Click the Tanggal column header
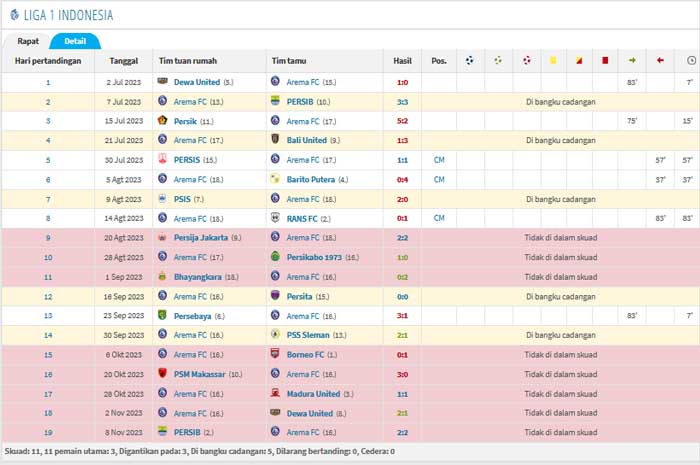The image size is (700, 465). coord(124,61)
